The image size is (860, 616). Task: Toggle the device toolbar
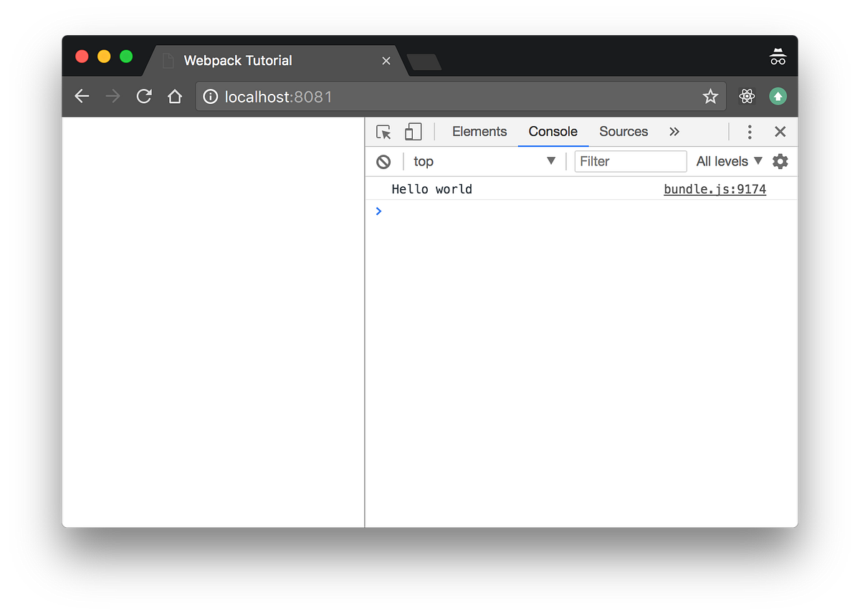click(x=413, y=132)
